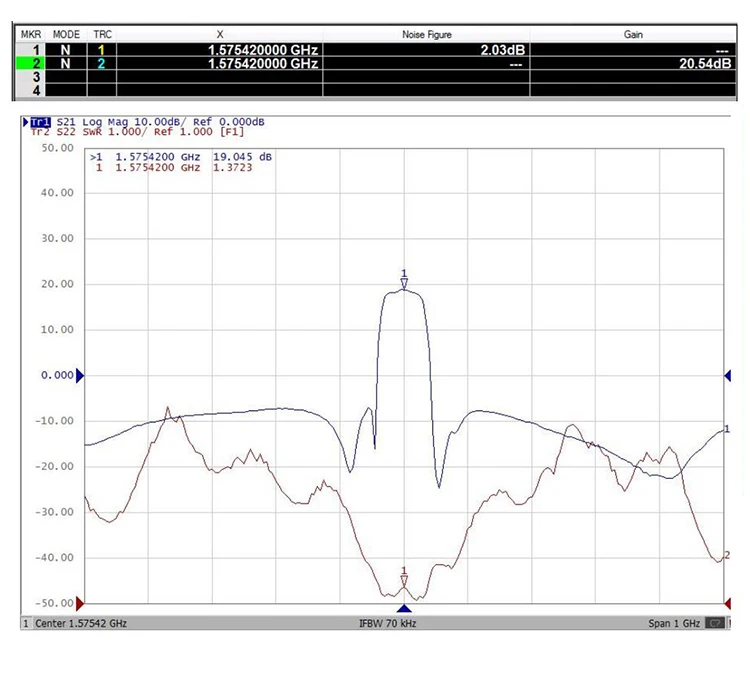
Task: Click the TRC column header
Action: [x=102, y=34]
